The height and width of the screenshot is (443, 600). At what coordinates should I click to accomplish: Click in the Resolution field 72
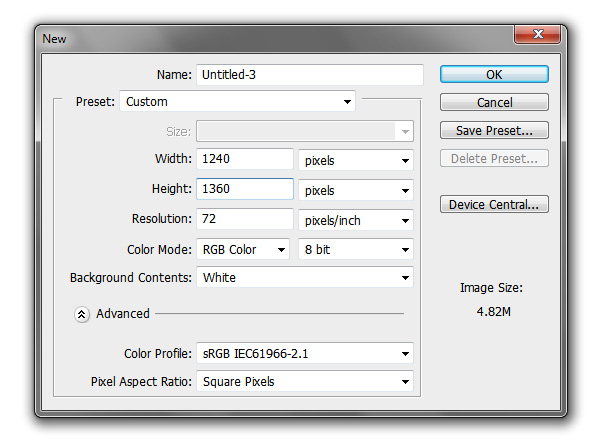245,219
